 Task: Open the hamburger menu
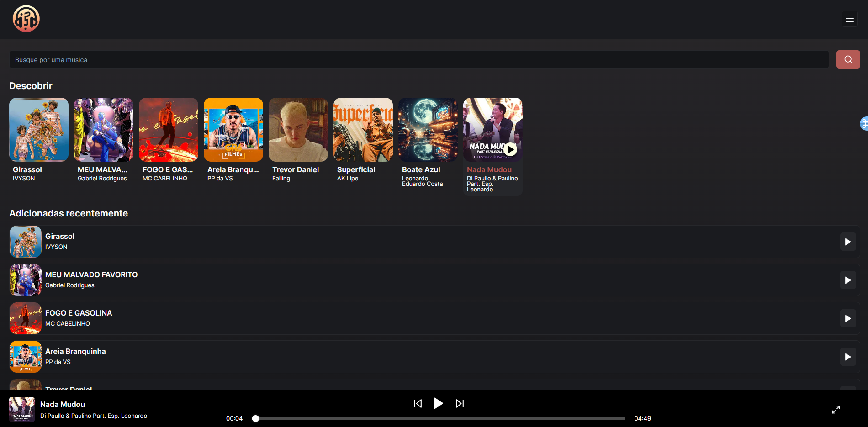click(x=849, y=19)
